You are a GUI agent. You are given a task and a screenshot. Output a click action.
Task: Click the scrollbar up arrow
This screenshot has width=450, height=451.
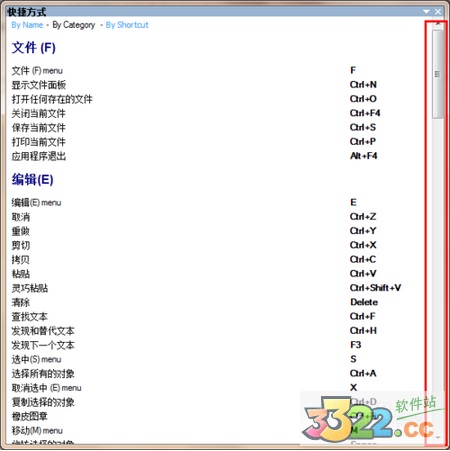tap(438, 24)
